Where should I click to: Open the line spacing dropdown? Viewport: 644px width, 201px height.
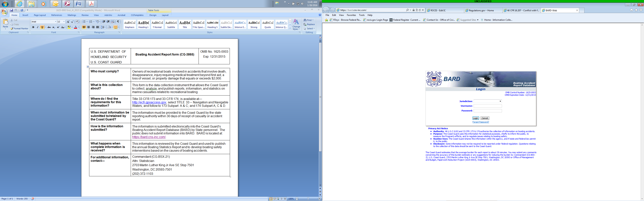(x=103, y=27)
